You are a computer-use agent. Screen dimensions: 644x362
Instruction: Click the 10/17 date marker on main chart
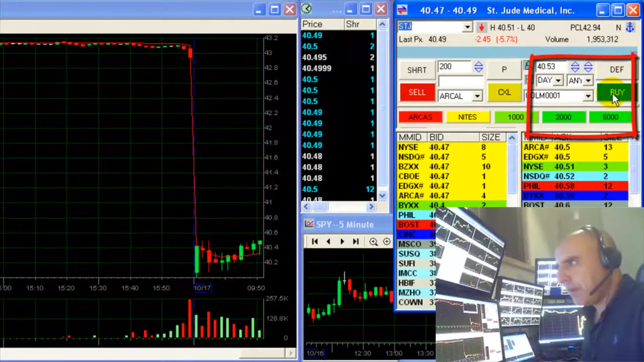202,288
